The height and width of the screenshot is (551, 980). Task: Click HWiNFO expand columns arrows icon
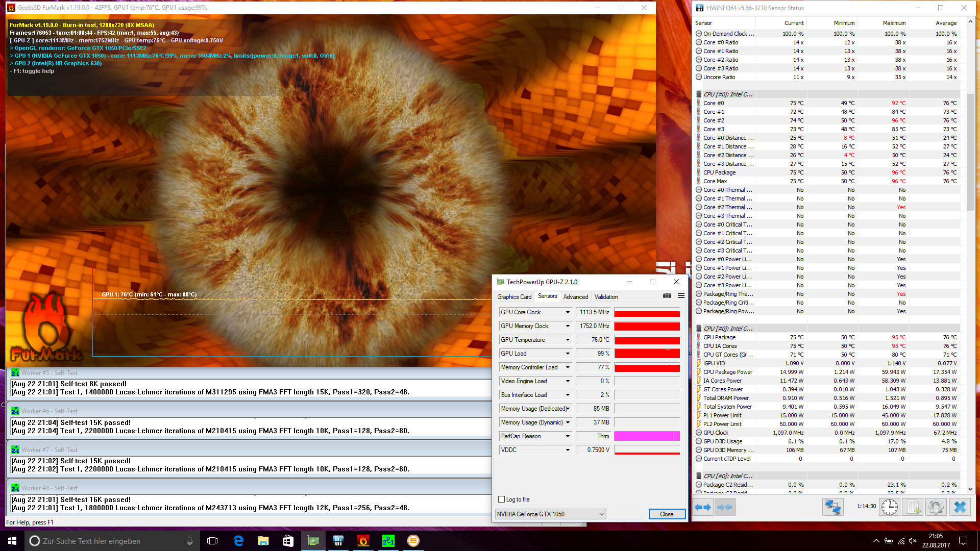[x=703, y=507]
